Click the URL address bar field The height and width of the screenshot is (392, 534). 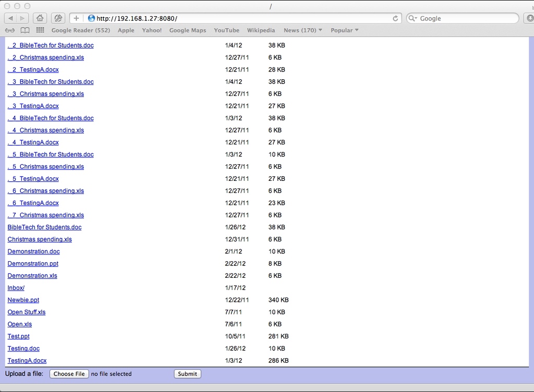tap(240, 18)
